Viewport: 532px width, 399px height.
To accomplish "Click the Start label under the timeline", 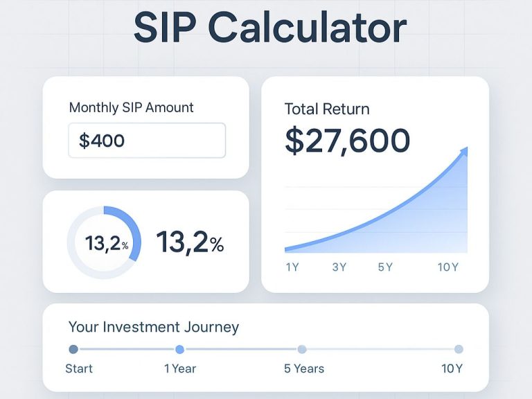I will (79, 369).
